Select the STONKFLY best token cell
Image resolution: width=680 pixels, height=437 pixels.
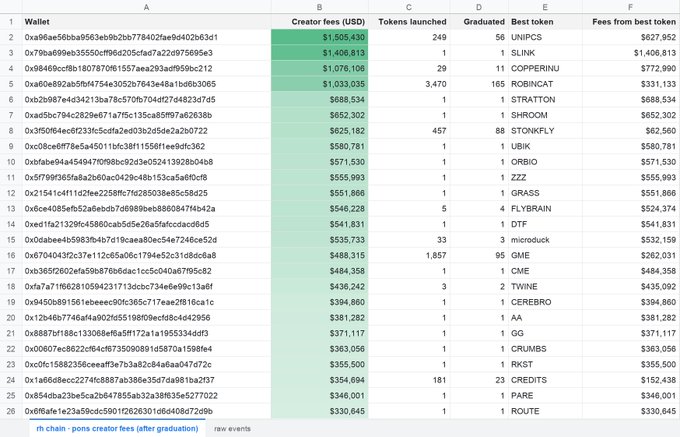click(545, 131)
